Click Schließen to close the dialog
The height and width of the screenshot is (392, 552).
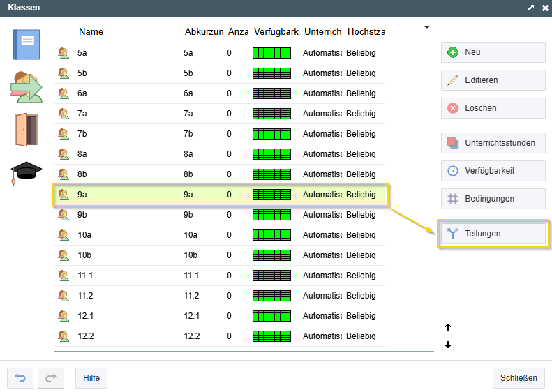pos(519,378)
